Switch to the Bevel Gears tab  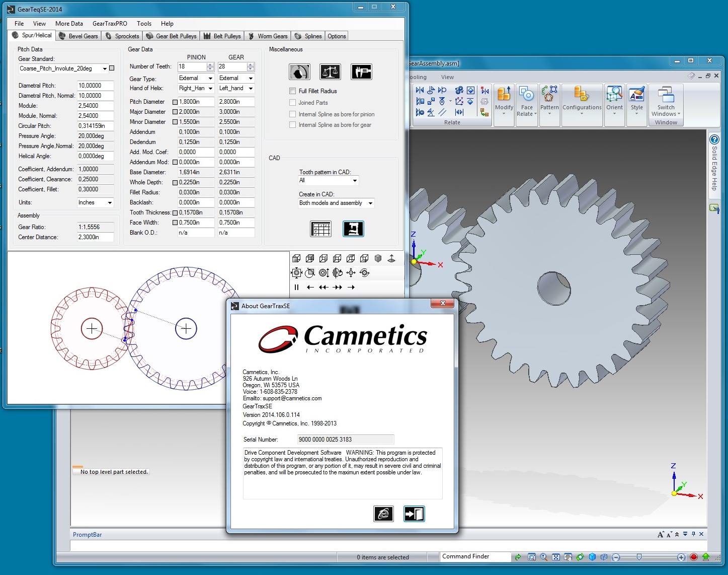[x=78, y=36]
